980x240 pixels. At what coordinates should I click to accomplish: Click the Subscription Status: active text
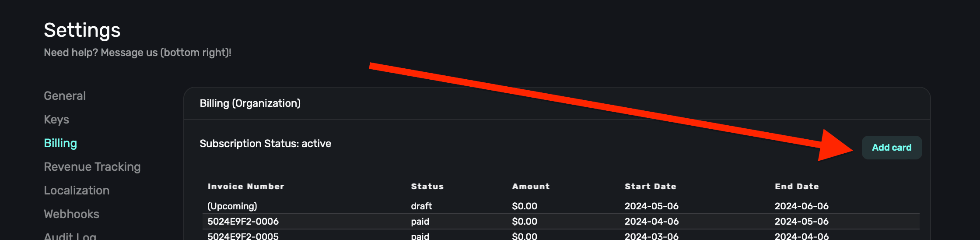(x=265, y=144)
